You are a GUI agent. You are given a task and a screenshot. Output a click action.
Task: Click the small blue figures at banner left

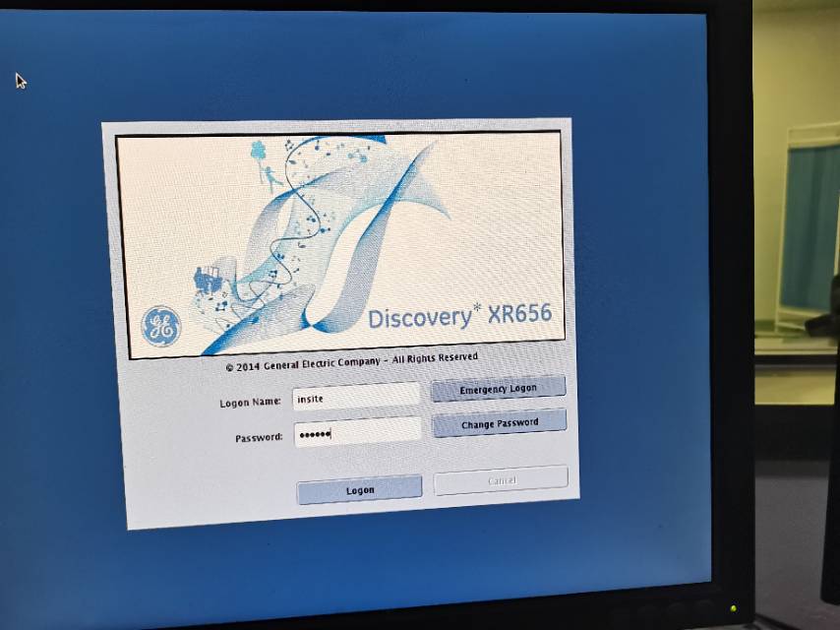pyautogui.click(x=207, y=281)
